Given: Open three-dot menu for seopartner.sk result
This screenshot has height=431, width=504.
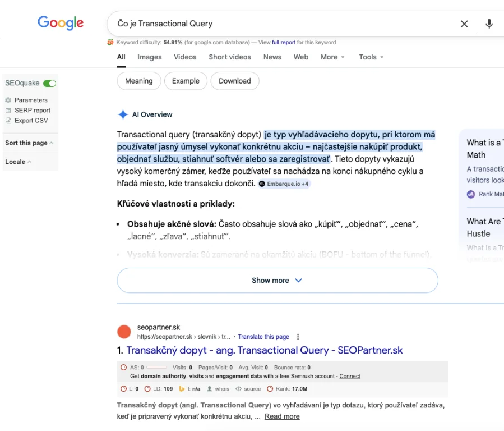Looking at the screenshot, I should point(298,337).
